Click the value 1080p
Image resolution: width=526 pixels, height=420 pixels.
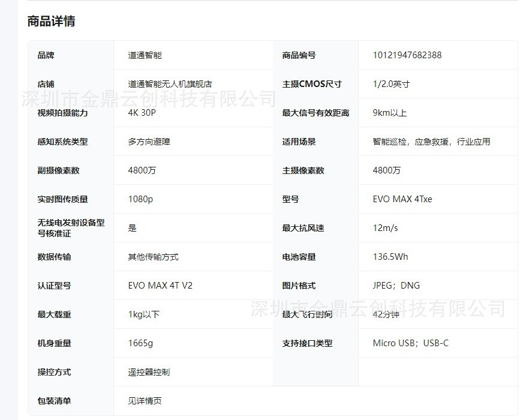click(x=140, y=199)
